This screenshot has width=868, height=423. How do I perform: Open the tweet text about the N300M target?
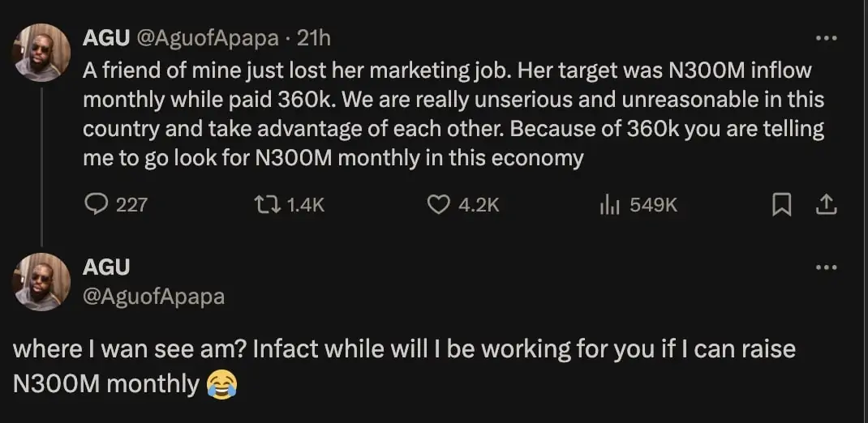point(446,113)
